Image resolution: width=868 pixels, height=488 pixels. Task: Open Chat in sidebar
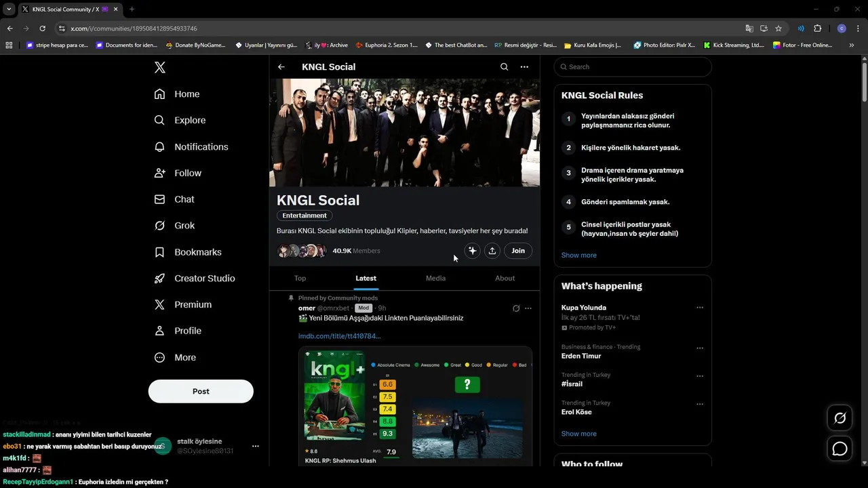click(174, 199)
